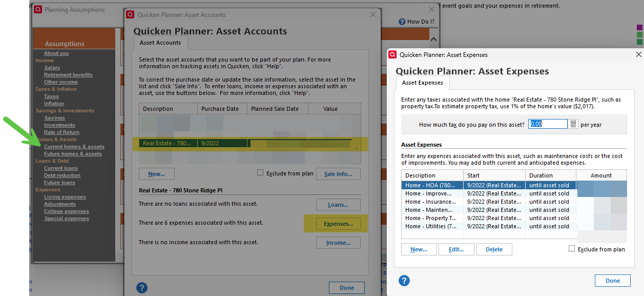Sort by Planned Sale Date column header
Screen dimensions: 644x296
(277, 109)
